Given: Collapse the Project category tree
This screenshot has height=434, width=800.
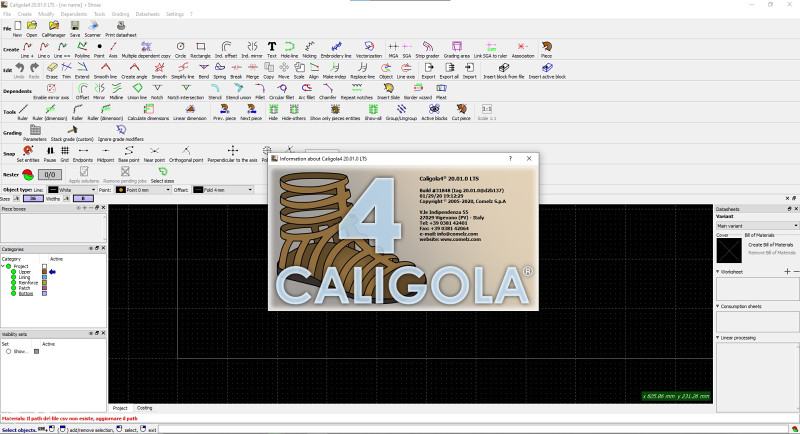Looking at the screenshot, I should coord(3,266).
